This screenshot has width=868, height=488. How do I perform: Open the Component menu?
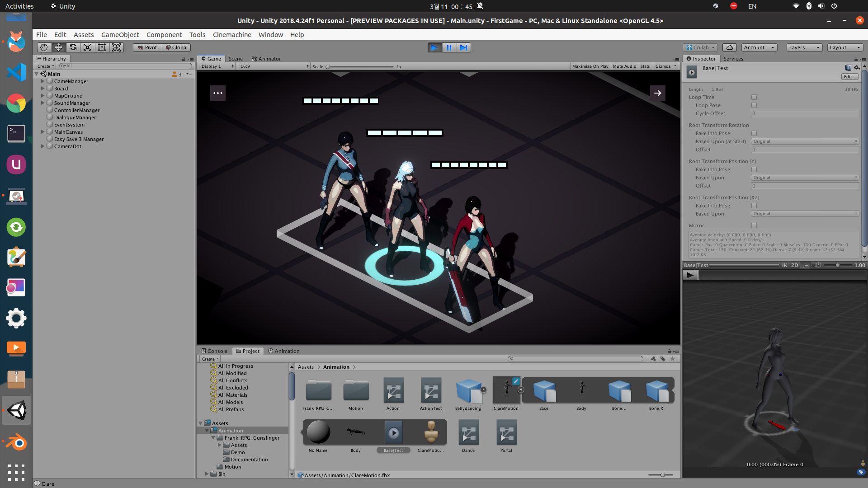point(164,35)
